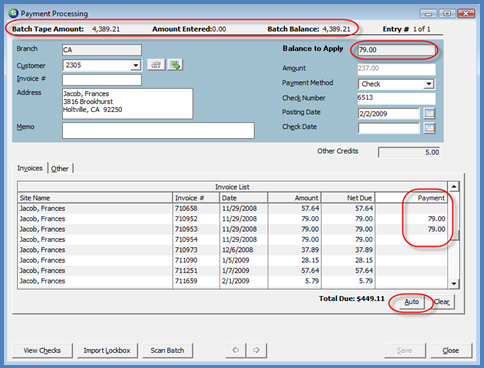This screenshot has height=368, width=484.
Task: Open the Check Date calendar picker icon
Action: pyautogui.click(x=429, y=128)
